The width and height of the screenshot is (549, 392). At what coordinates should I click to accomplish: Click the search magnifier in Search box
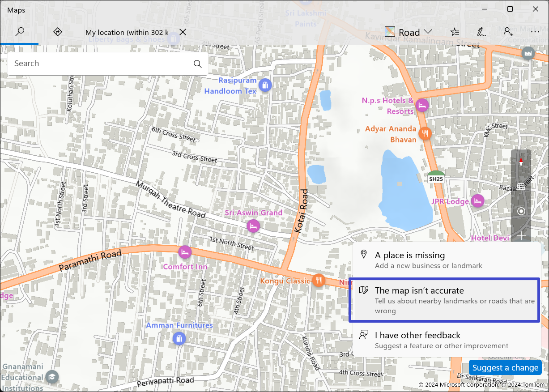pyautogui.click(x=197, y=64)
